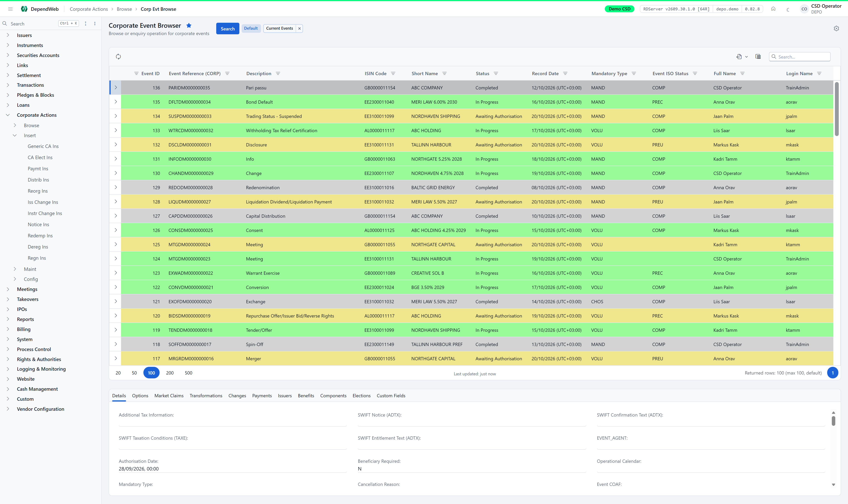Open filter for Mandatory Type column
Viewport: 848px width, 504px height.
[634, 74]
